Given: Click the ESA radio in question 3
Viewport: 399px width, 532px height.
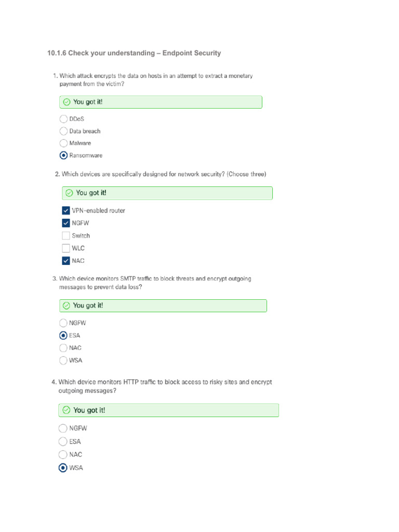Looking at the screenshot, I should click(x=63, y=335).
